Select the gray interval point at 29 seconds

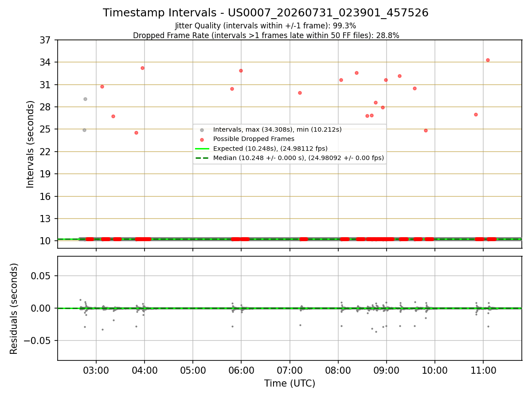tap(85, 99)
